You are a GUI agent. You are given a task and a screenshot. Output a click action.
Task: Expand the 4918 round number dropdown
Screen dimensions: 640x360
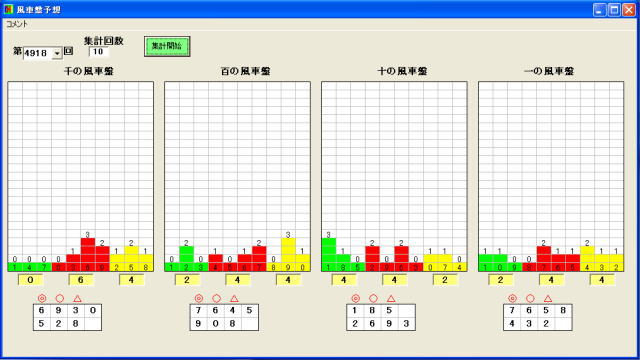tap(57, 53)
